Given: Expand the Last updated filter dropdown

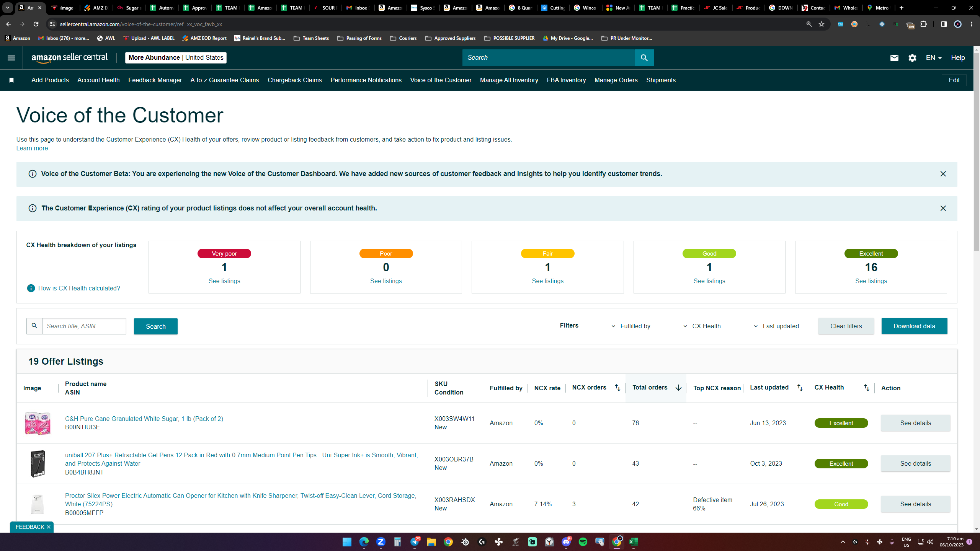Looking at the screenshot, I should click(776, 326).
